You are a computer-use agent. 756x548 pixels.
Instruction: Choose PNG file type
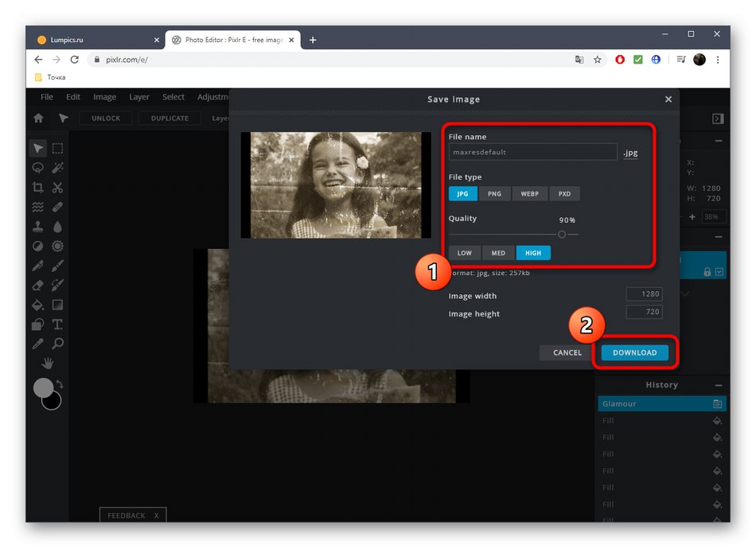pyautogui.click(x=494, y=194)
